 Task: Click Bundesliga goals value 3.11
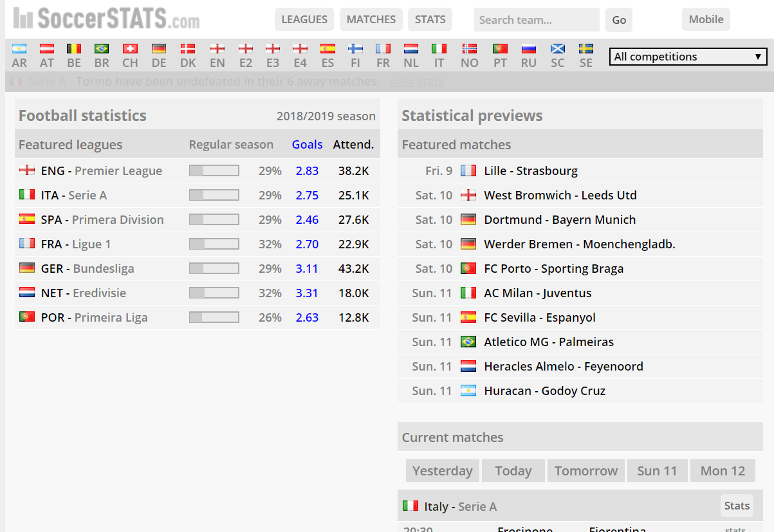307,268
